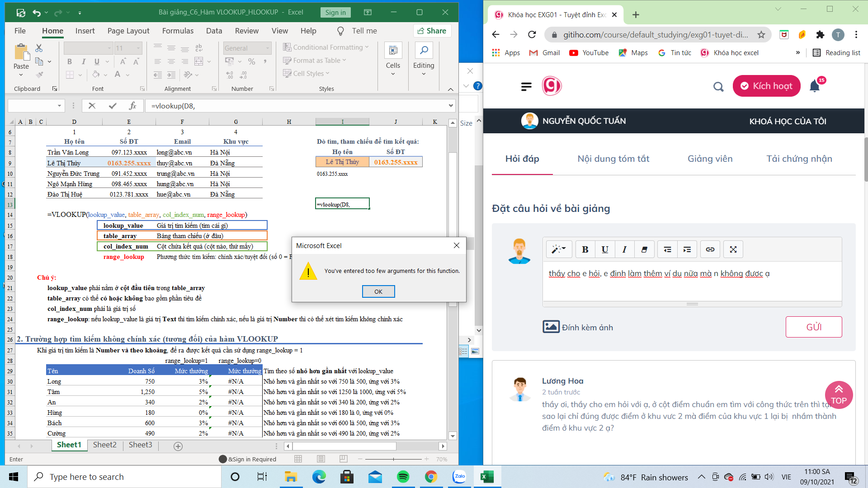The width and height of the screenshot is (868, 488).
Task: Click the Insert Function fx icon
Action: 132,106
